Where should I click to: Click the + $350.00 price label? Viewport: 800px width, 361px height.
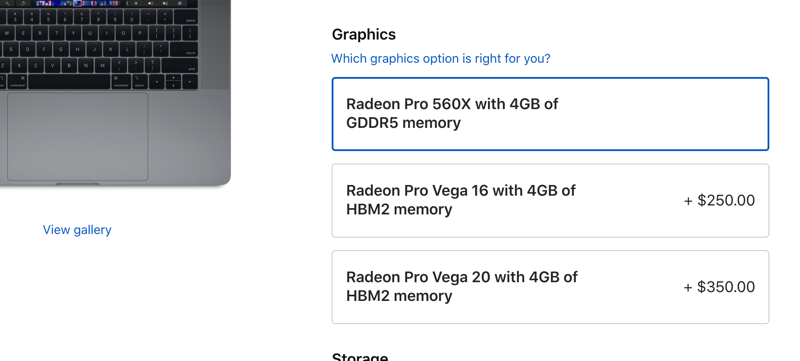[x=719, y=287]
